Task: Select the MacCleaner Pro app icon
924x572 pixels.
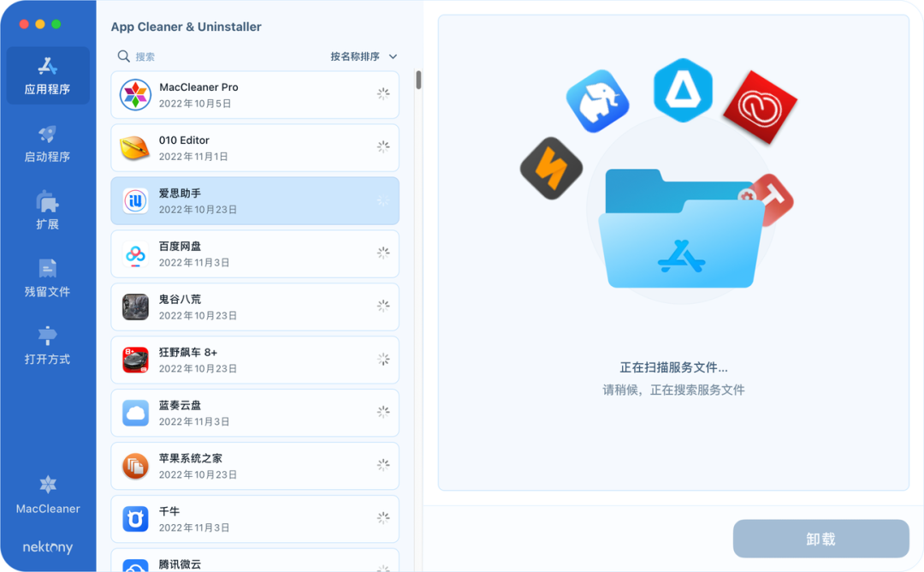Action: coord(135,94)
